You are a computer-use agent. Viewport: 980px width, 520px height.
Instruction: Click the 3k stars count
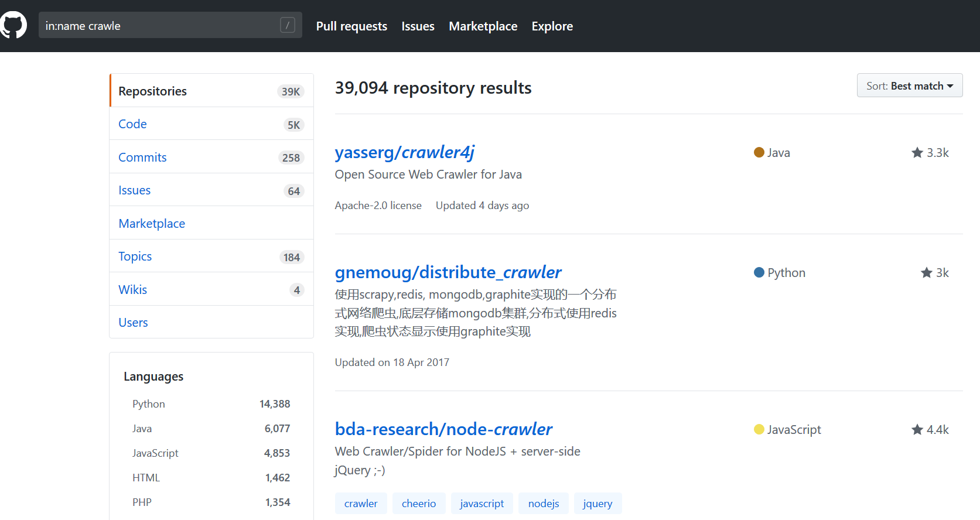tap(943, 273)
